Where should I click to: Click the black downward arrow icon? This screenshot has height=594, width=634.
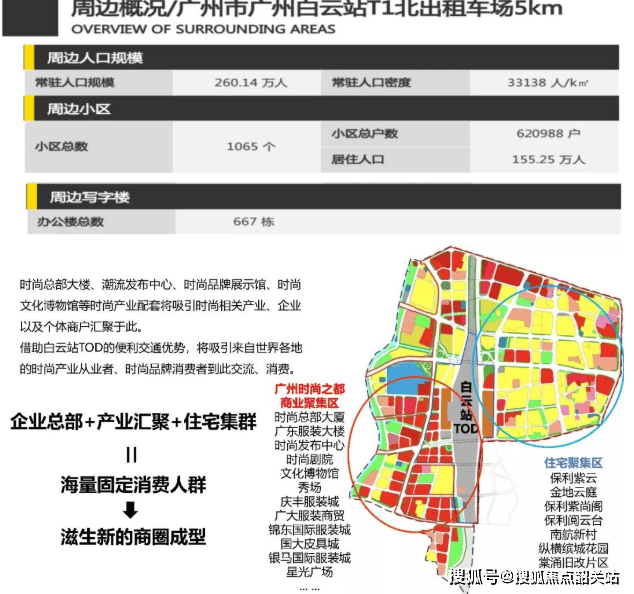131,510
